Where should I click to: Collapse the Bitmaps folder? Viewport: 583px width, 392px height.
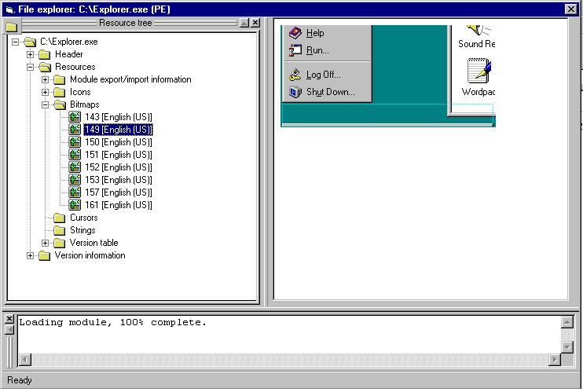(x=46, y=104)
